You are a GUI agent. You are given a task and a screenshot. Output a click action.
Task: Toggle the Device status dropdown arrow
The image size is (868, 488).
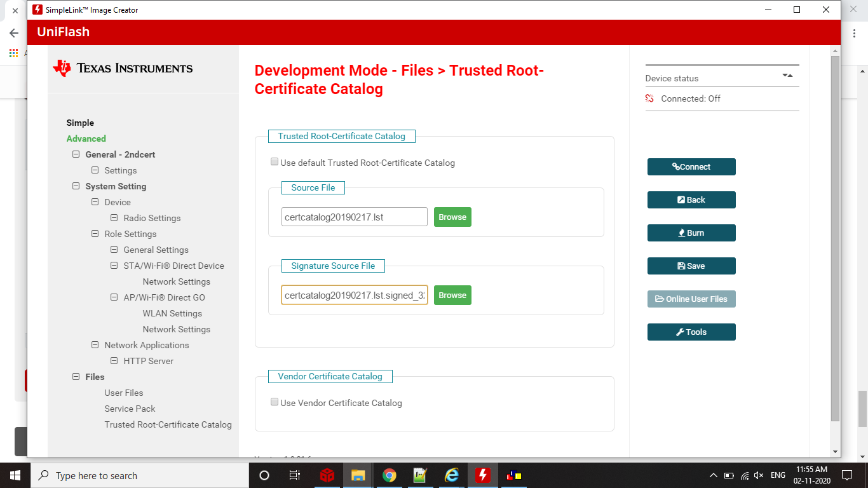[x=787, y=75]
